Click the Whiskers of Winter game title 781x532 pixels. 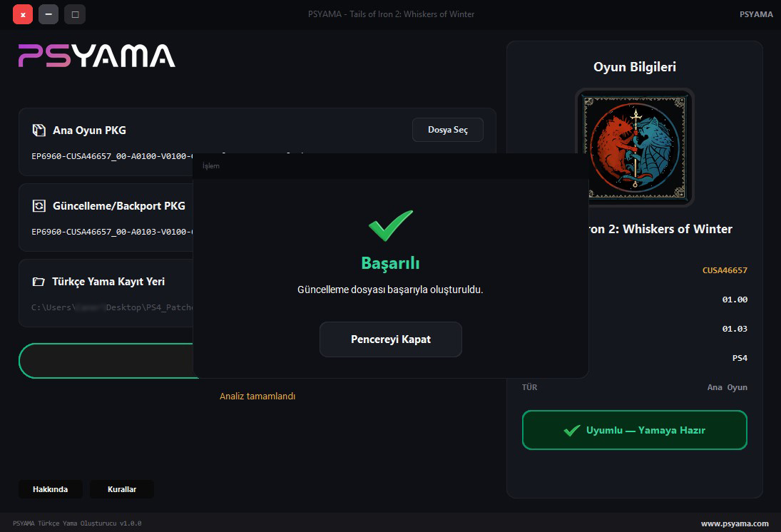(x=660, y=229)
